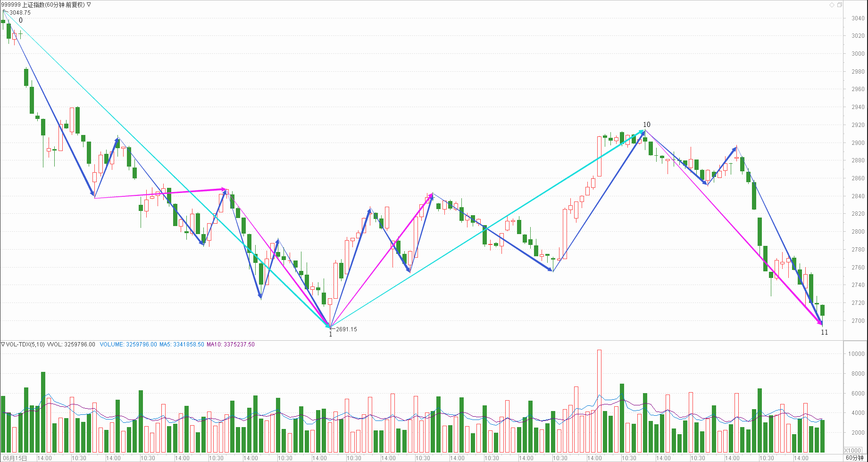Click the tallest red volume bar
The height and width of the screenshot is (462, 868).
click(599, 401)
